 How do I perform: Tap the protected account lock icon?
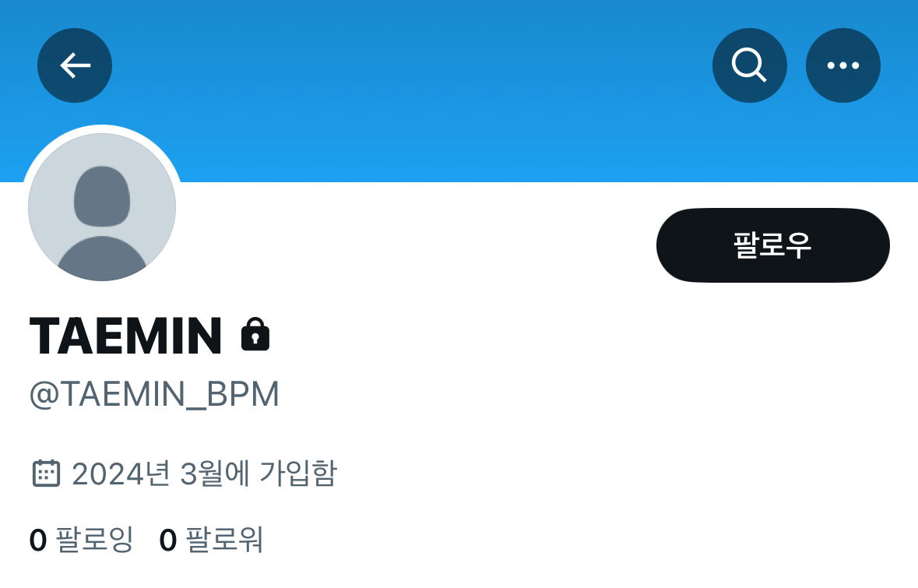pos(255,334)
